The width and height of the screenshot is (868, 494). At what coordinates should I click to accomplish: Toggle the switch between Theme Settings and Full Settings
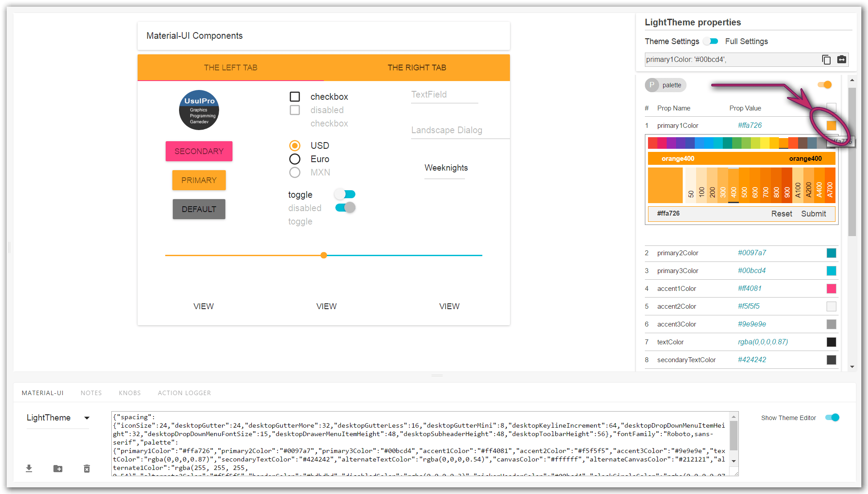[711, 41]
